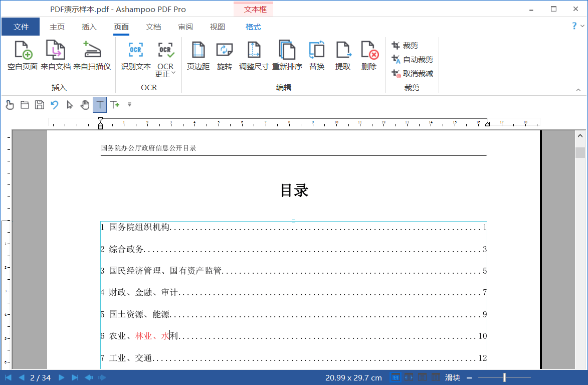The height and width of the screenshot is (385, 588).
Task: Toggle 1:1 actual size view
Action: tap(395, 377)
